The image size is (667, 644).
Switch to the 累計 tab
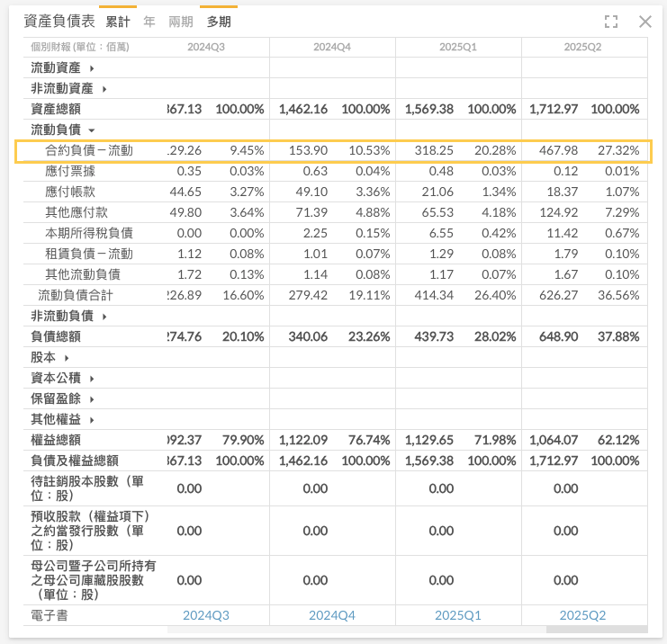click(118, 22)
